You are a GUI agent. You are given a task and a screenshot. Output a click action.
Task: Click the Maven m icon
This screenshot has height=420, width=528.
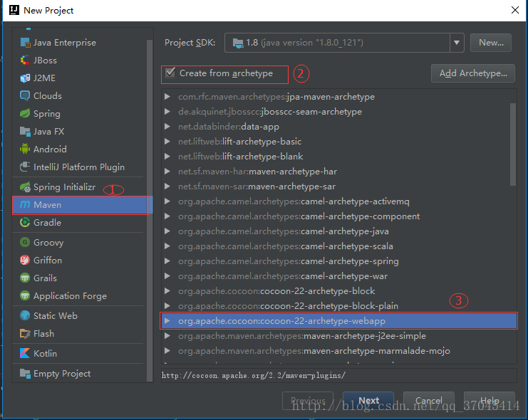click(25, 204)
